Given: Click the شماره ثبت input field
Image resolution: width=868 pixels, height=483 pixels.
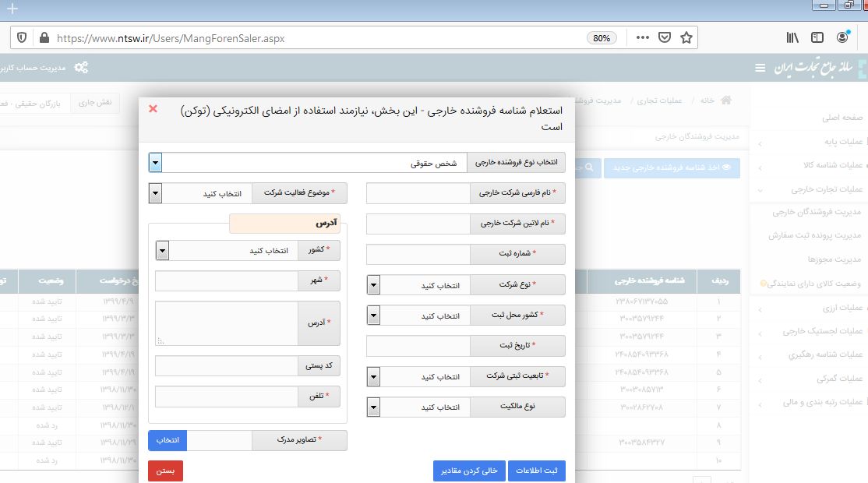Looking at the screenshot, I should coord(418,254).
